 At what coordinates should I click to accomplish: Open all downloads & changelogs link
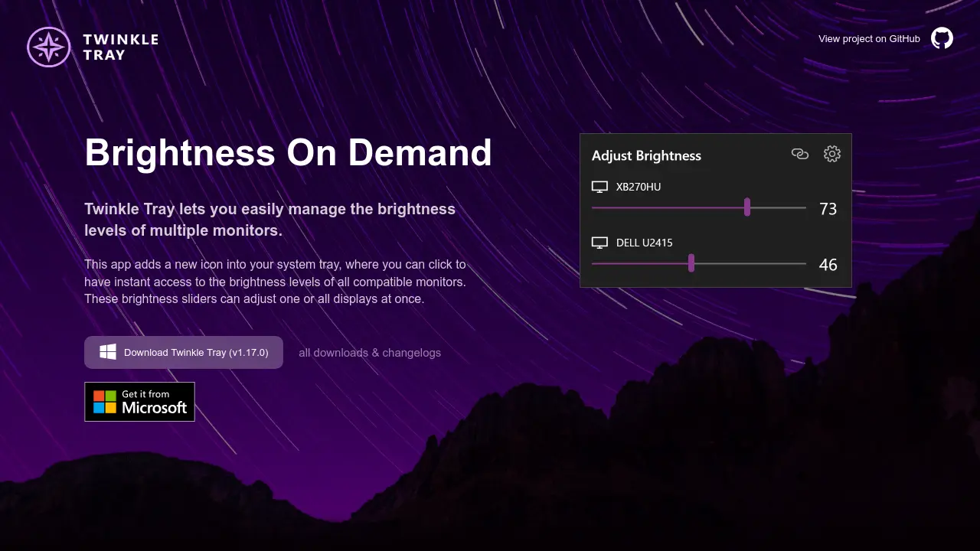369,353
